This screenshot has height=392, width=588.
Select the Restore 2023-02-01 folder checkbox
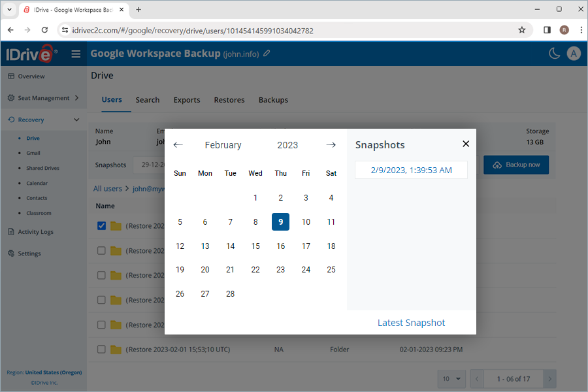[101, 349]
